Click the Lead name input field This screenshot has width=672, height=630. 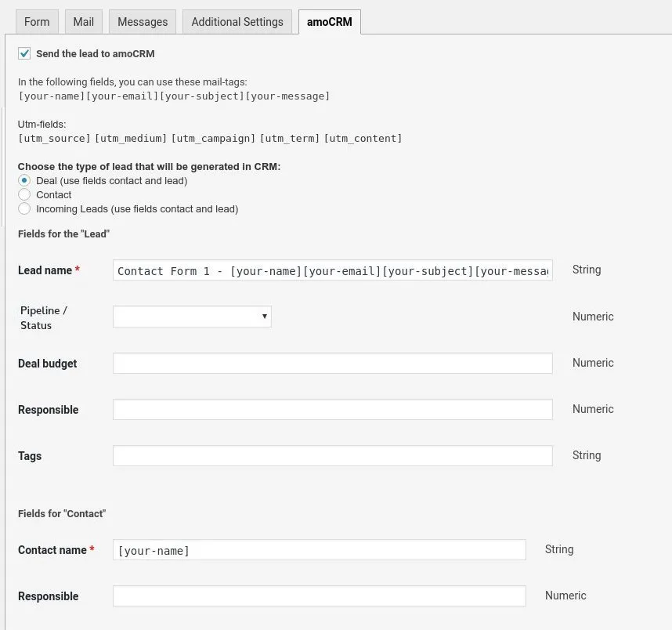(x=332, y=270)
